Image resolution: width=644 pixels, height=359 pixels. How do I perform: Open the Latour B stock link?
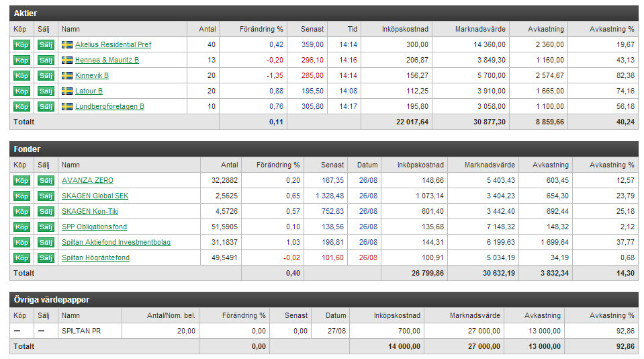(89, 91)
